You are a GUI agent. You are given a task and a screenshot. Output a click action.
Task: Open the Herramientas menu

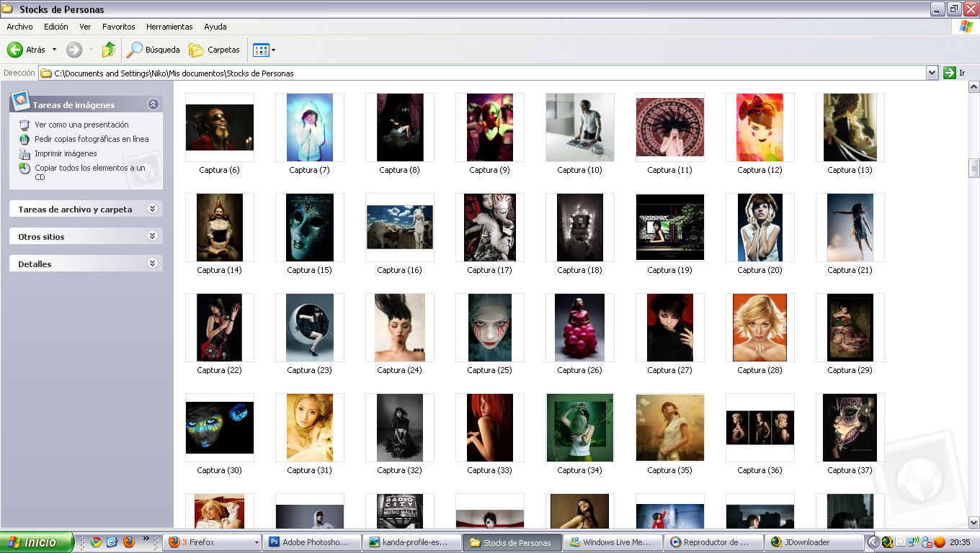[x=169, y=27]
